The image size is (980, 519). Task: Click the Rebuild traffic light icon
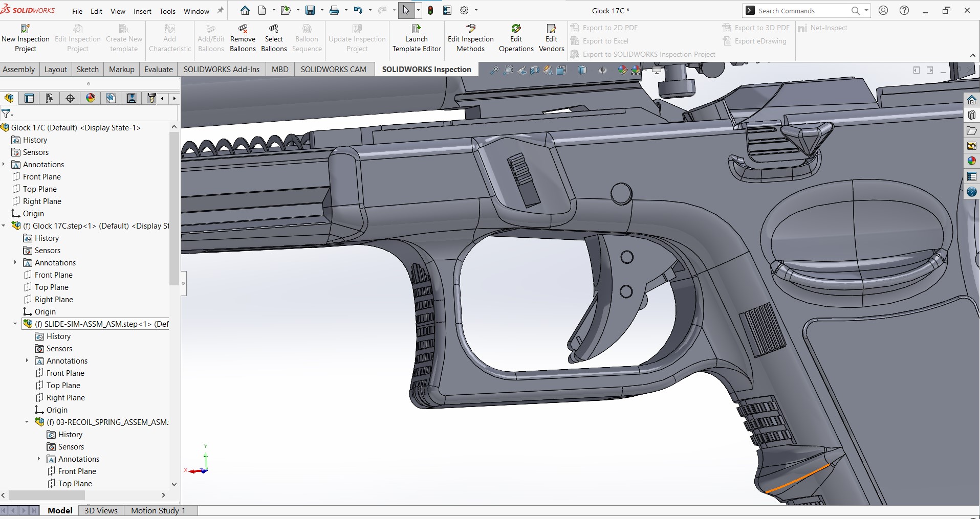tap(430, 10)
